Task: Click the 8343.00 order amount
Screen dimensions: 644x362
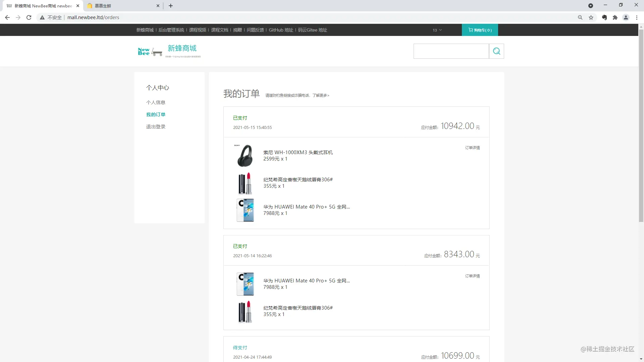Action: coord(459,254)
